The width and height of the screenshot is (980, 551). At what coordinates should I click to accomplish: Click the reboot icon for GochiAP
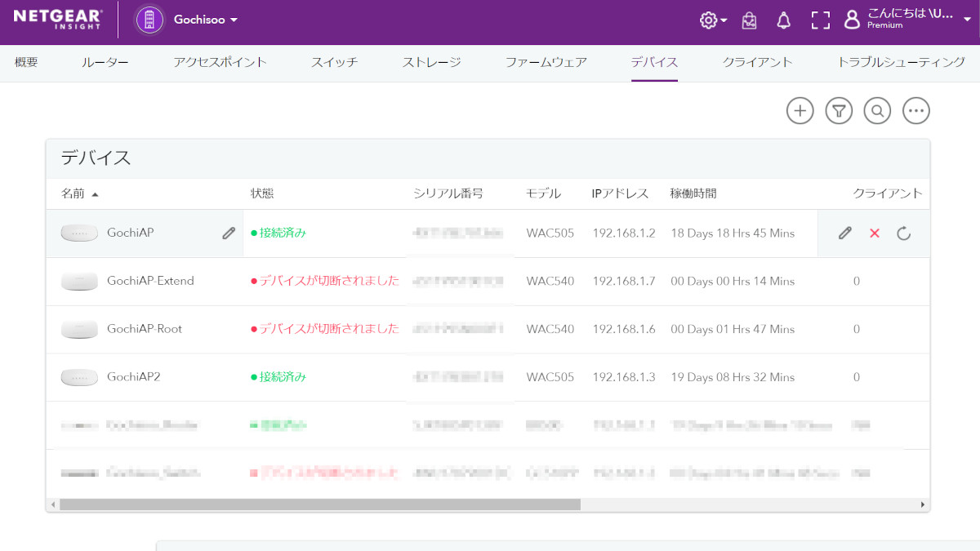point(903,233)
